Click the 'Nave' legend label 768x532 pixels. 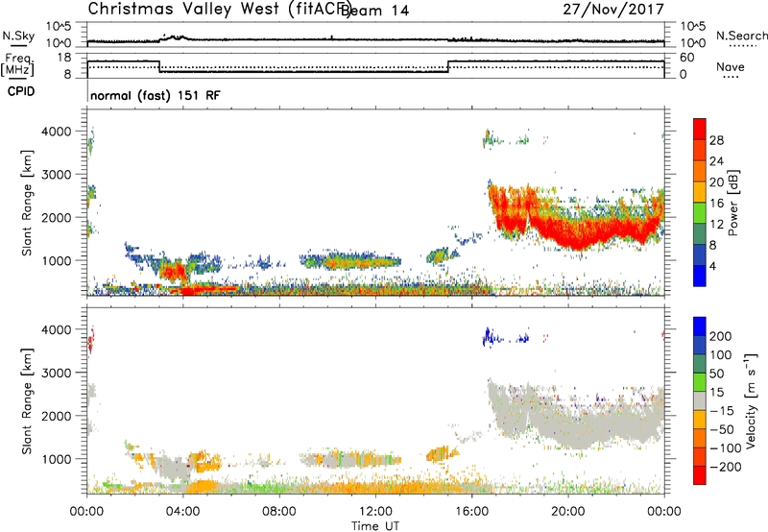(x=730, y=66)
